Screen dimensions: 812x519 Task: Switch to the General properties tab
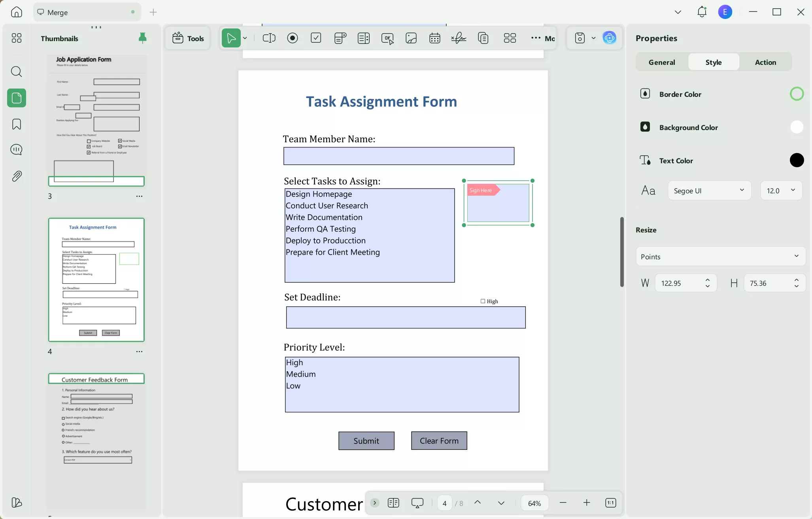tap(662, 62)
